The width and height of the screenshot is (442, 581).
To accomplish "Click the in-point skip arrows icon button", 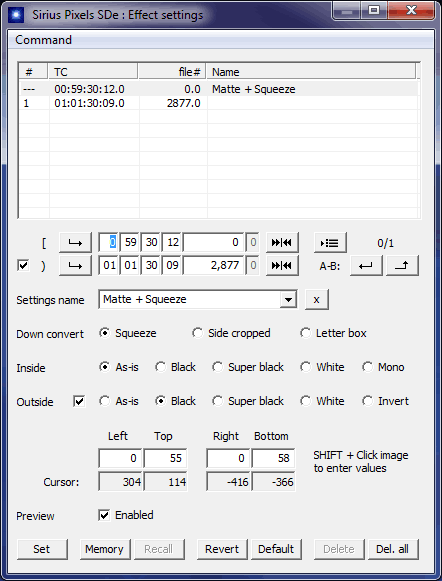I will pyautogui.click(x=282, y=243).
